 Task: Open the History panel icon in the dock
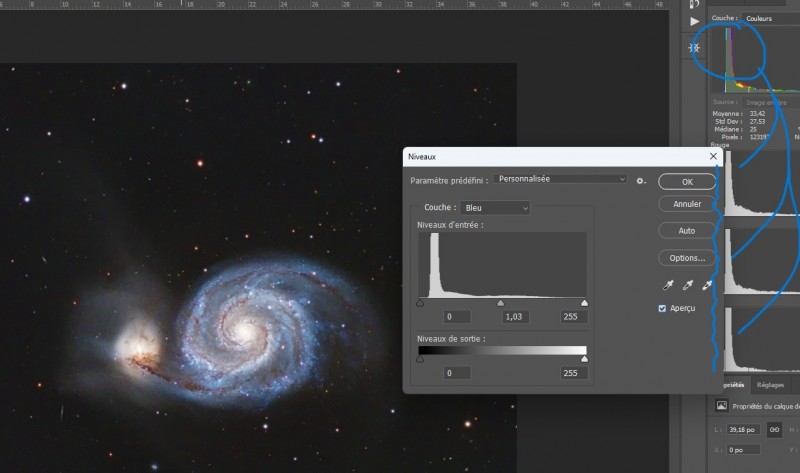(694, 4)
